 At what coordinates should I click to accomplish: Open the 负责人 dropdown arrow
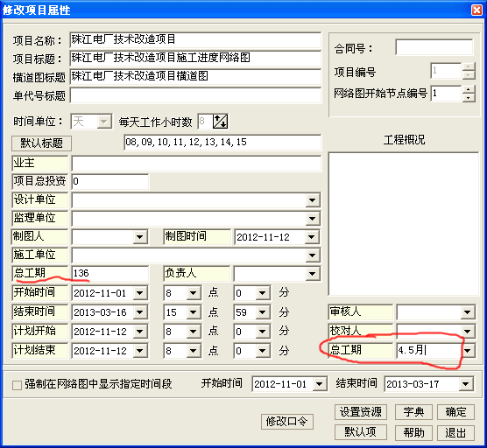[312, 274]
